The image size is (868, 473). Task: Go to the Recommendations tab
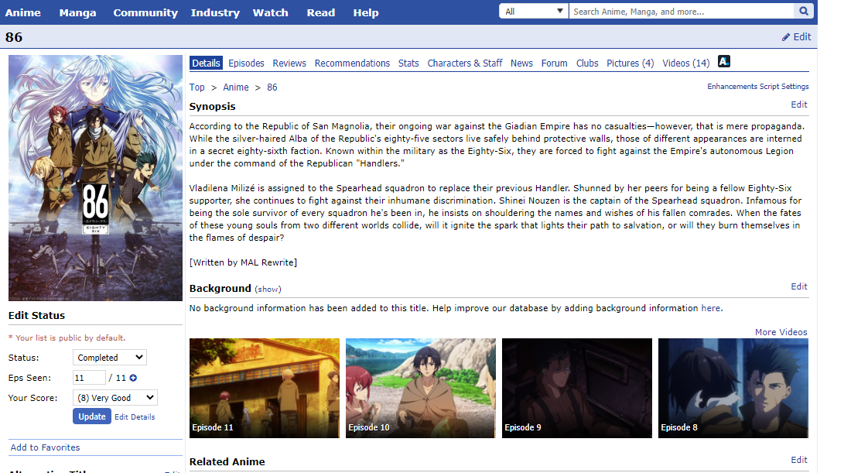point(352,63)
